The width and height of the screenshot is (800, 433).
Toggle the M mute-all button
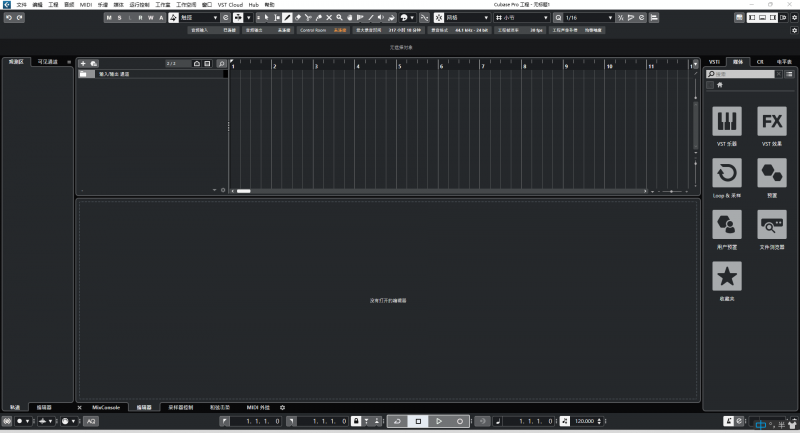pyautogui.click(x=110, y=18)
